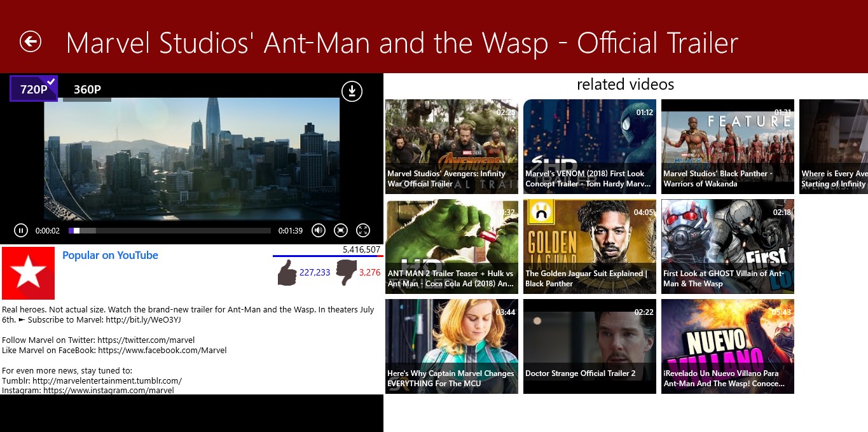Click the Marvel Facebook URL in description
This screenshot has height=432, width=868.
(162, 350)
